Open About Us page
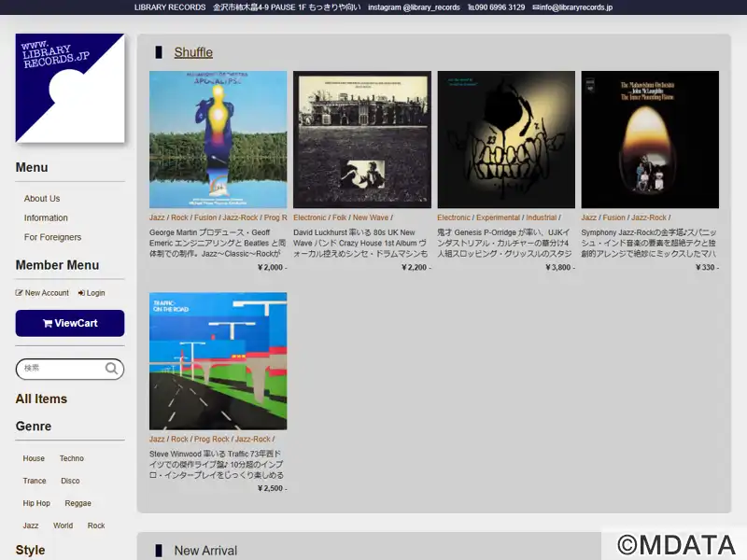 42,199
